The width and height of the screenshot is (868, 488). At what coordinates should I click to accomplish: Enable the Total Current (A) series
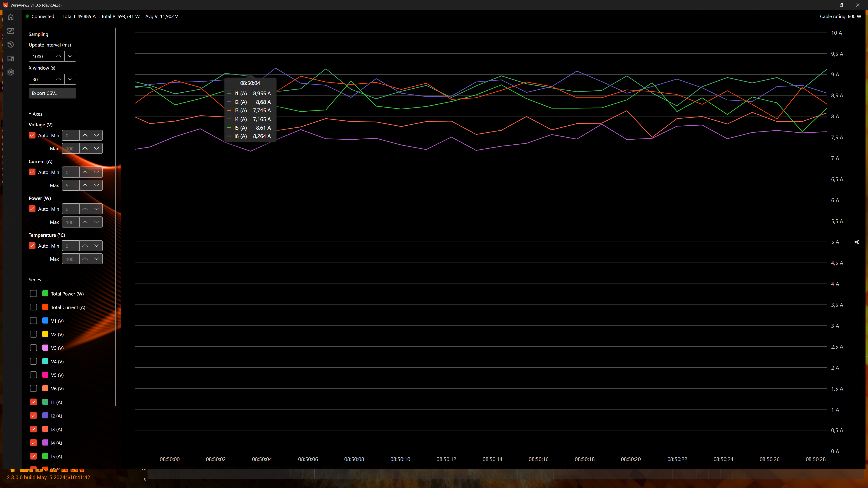(x=33, y=307)
